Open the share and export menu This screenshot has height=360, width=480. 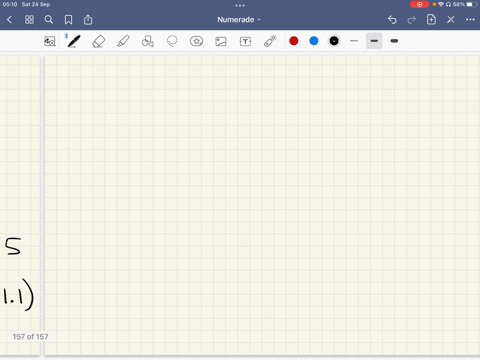(x=88, y=20)
